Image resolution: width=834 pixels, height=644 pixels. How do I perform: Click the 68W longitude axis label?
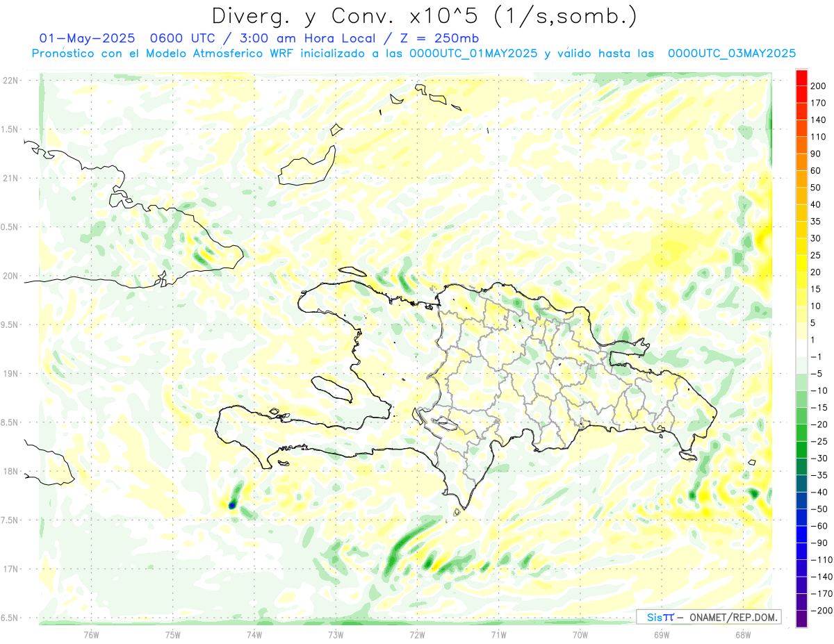point(742,635)
